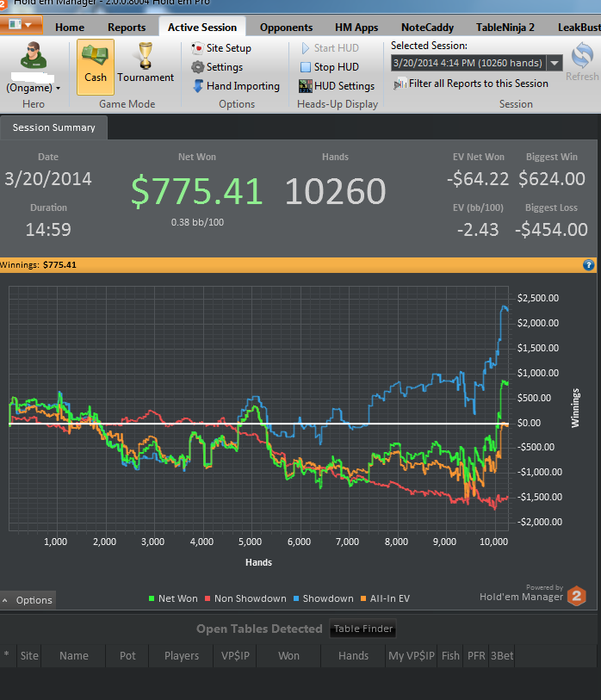Click the 0.38 bb/100 text

[x=197, y=222]
